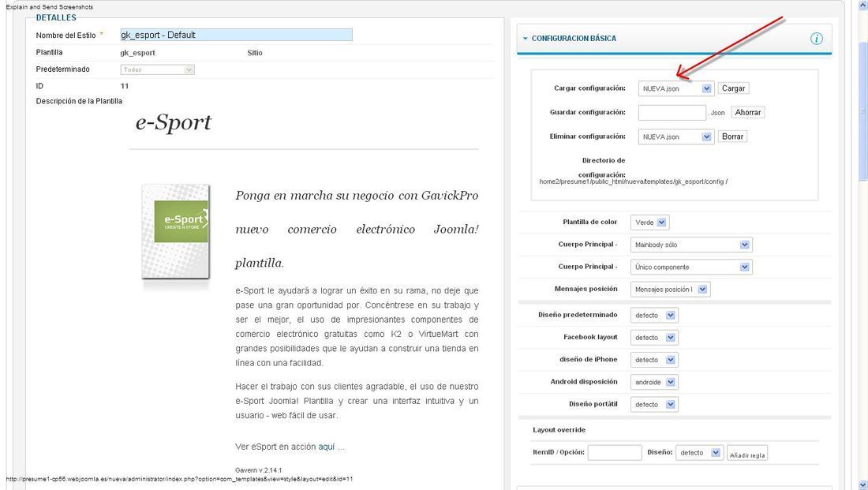Click the e-Sport template box thumbnail
The height and width of the screenshot is (490, 868).
(175, 231)
